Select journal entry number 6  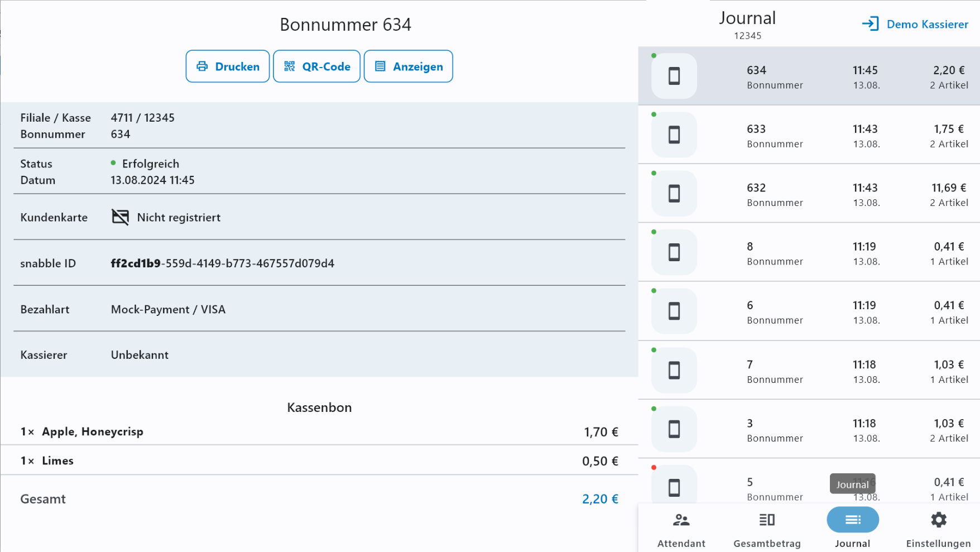(x=750, y=305)
